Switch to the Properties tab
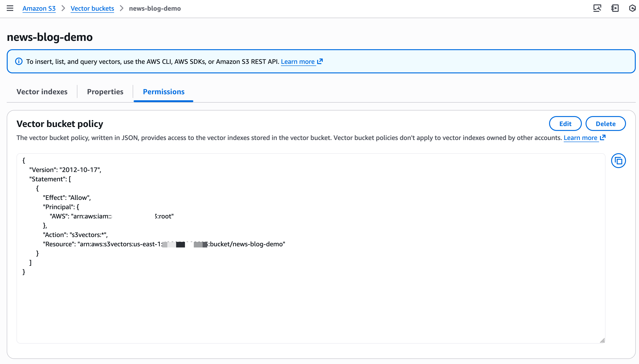The height and width of the screenshot is (364, 639). (x=105, y=92)
